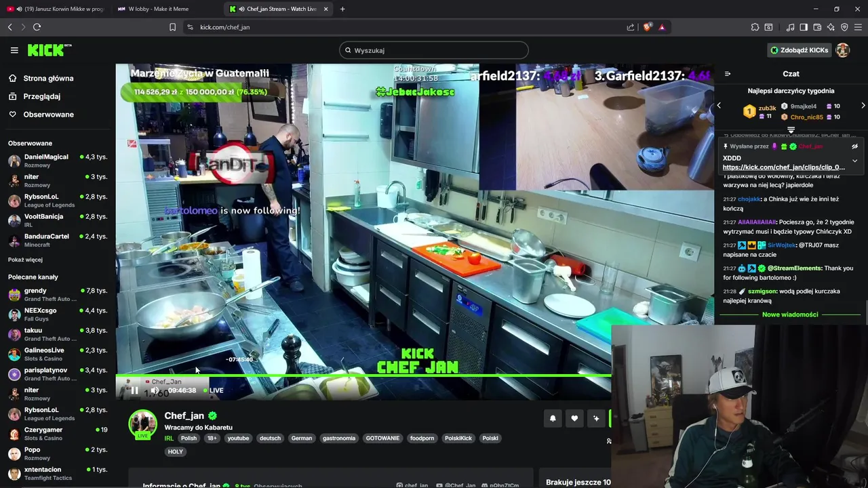
Task: Select the foodporn tag
Action: [x=422, y=438]
